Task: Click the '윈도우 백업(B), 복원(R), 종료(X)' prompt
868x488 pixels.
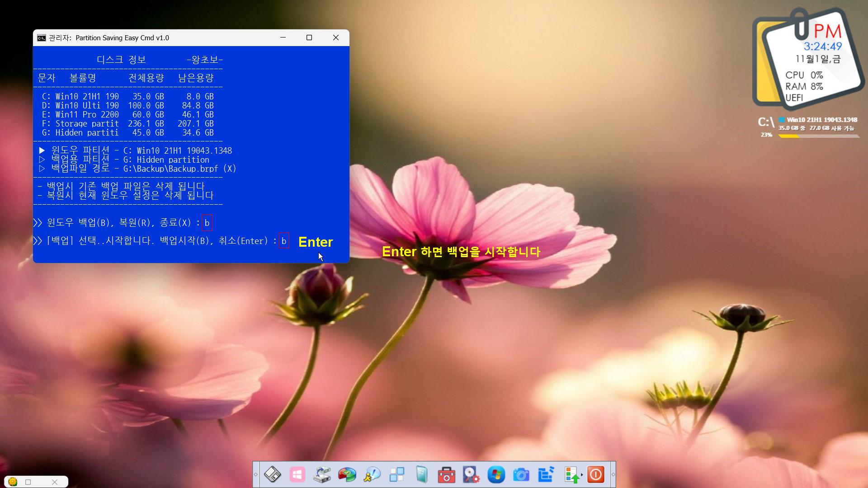Action: (x=117, y=223)
